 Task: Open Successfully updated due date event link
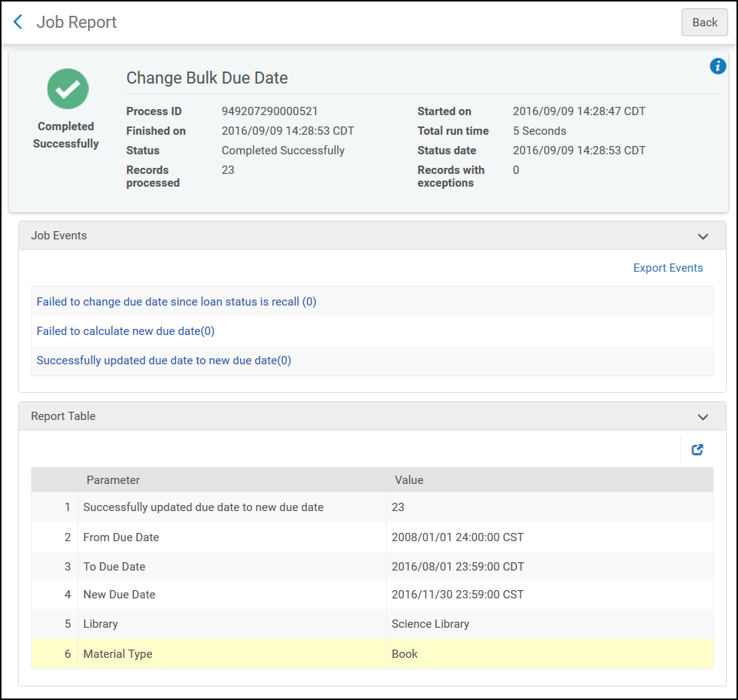[x=163, y=361]
